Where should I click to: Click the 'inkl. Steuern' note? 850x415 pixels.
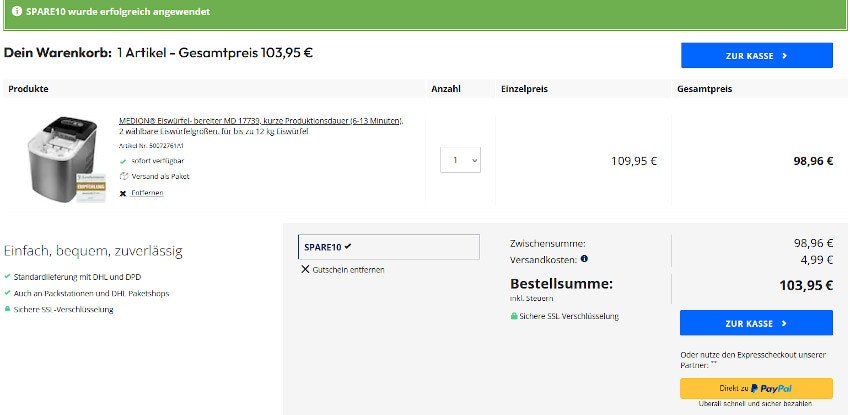click(531, 299)
